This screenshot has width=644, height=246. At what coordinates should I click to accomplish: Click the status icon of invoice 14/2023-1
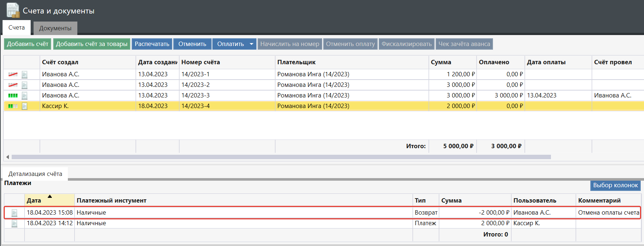coord(13,74)
